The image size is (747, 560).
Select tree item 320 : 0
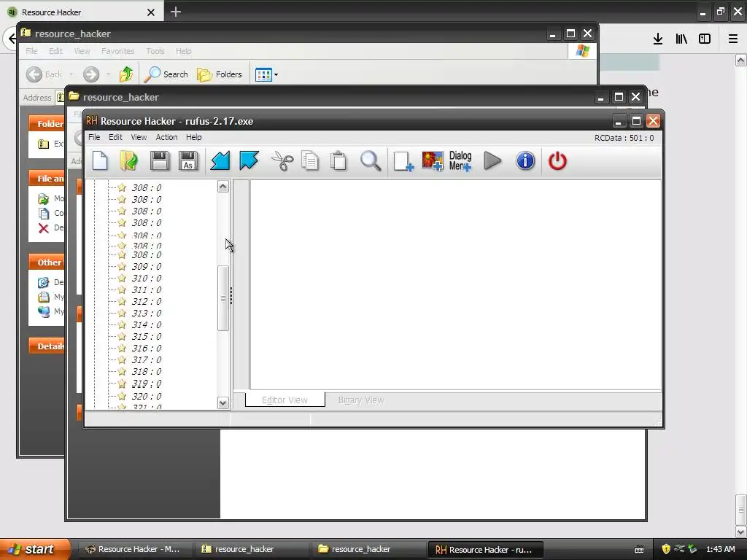click(146, 396)
